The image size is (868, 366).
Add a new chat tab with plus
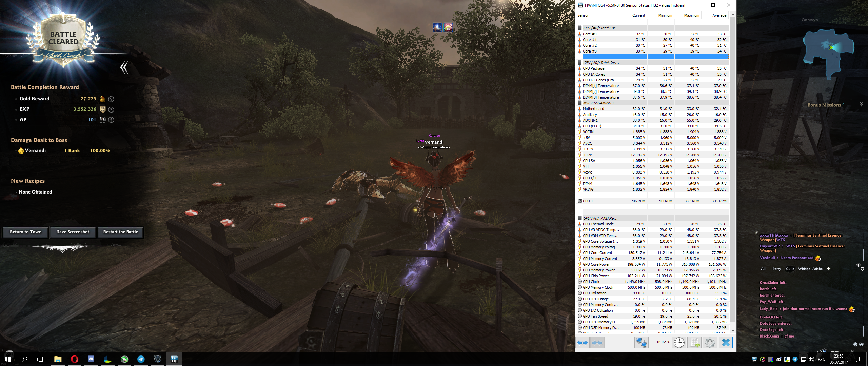(829, 269)
